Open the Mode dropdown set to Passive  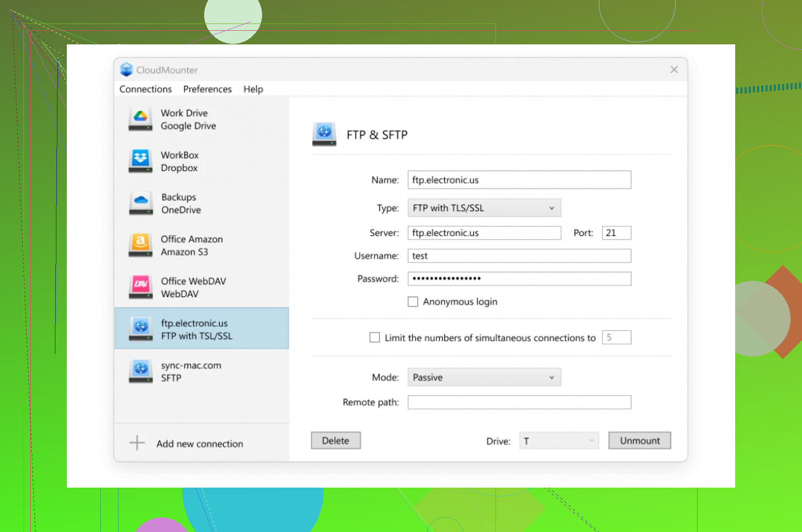point(484,377)
